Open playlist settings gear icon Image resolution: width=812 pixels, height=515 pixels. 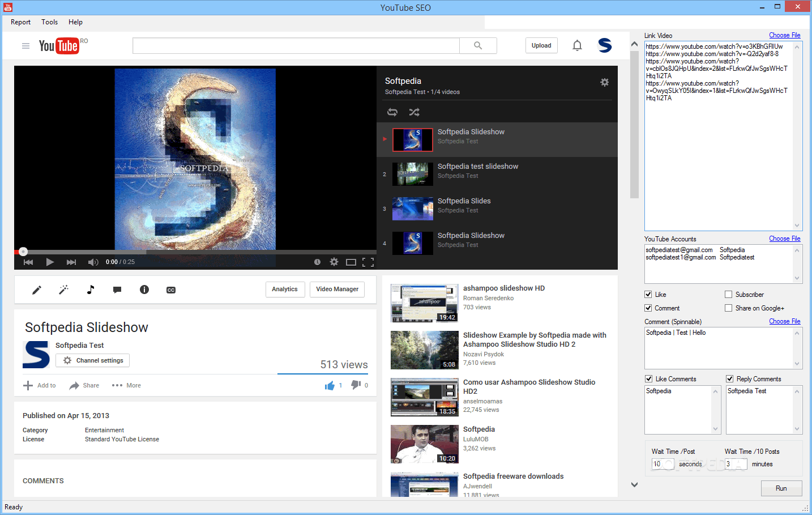click(605, 82)
